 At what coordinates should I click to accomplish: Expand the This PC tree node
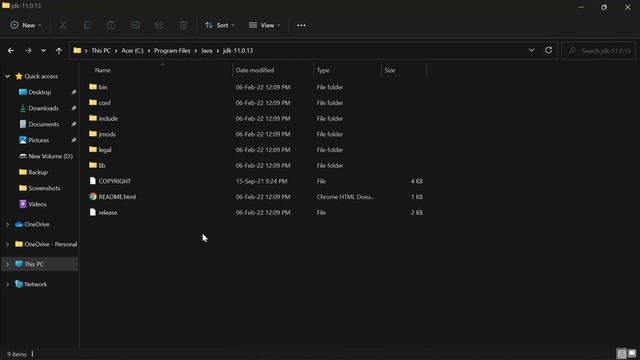tap(7, 264)
